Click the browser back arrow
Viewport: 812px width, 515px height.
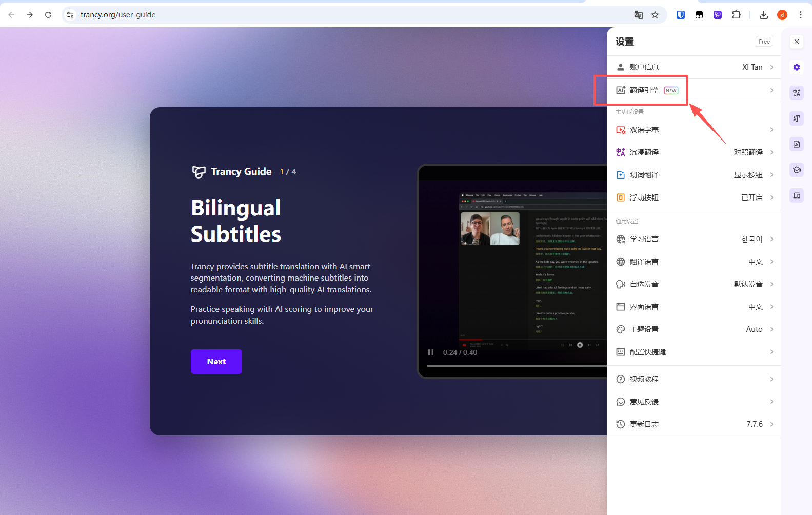11,15
